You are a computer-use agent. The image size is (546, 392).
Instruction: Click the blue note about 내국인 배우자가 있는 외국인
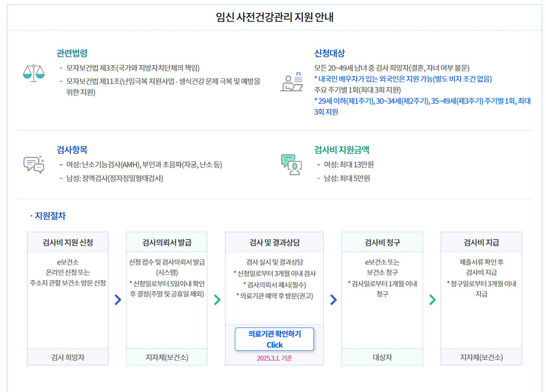(x=403, y=79)
